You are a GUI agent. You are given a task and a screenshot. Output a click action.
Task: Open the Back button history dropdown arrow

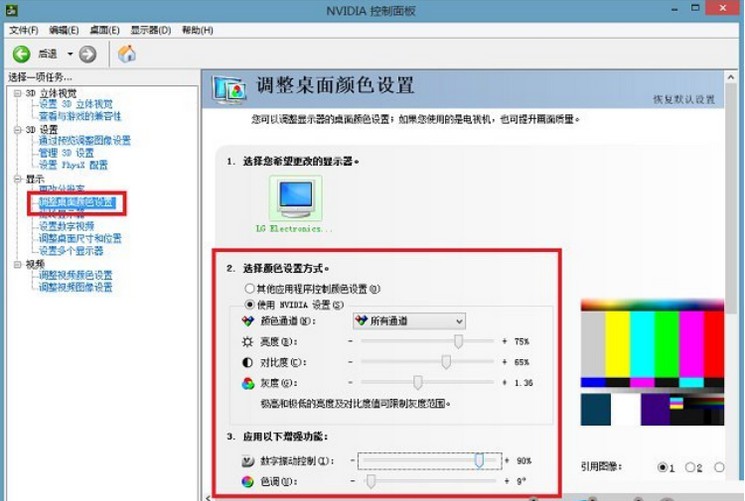(x=70, y=54)
